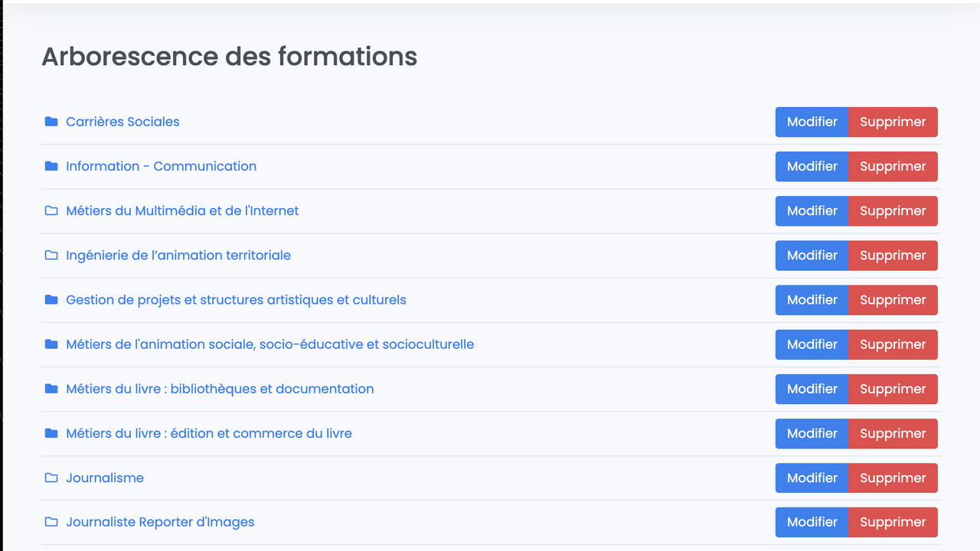Image resolution: width=980 pixels, height=551 pixels.
Task: Click the outline folder icon beside Journalisme
Action: 51,478
